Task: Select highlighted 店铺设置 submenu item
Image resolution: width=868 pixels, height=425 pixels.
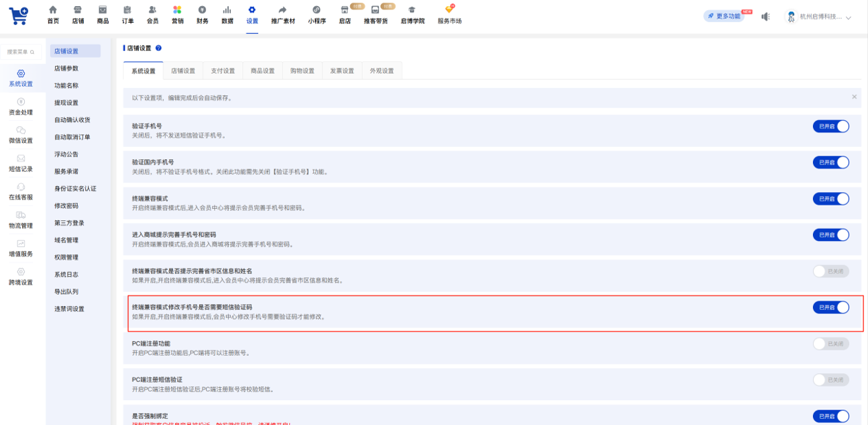Action: 75,51
